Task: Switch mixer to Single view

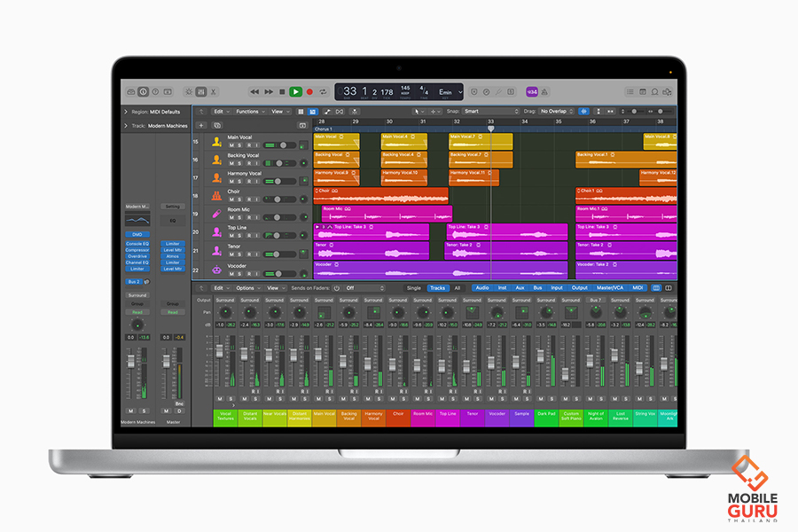Action: (x=414, y=288)
